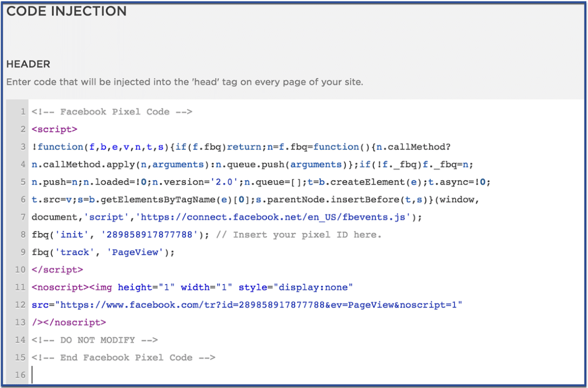
Task: Click the facebook.com/tr pixel URL on line 12
Action: click(254, 304)
